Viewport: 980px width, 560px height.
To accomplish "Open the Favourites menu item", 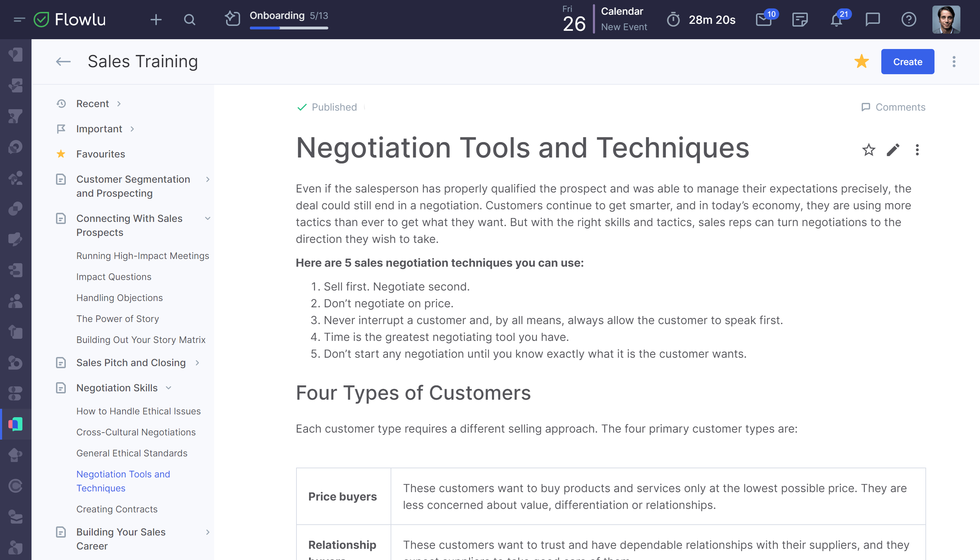I will (x=100, y=154).
